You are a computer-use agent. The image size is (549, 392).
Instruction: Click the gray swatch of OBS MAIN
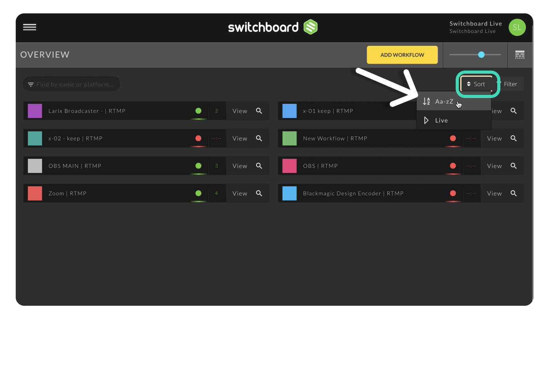click(35, 166)
